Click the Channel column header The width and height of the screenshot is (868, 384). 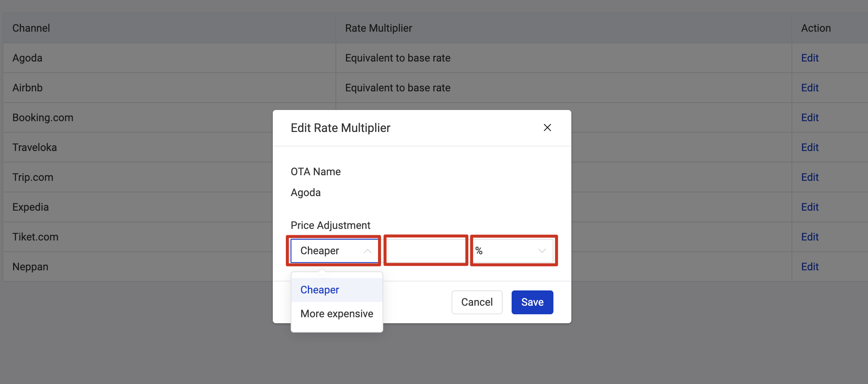pyautogui.click(x=31, y=28)
